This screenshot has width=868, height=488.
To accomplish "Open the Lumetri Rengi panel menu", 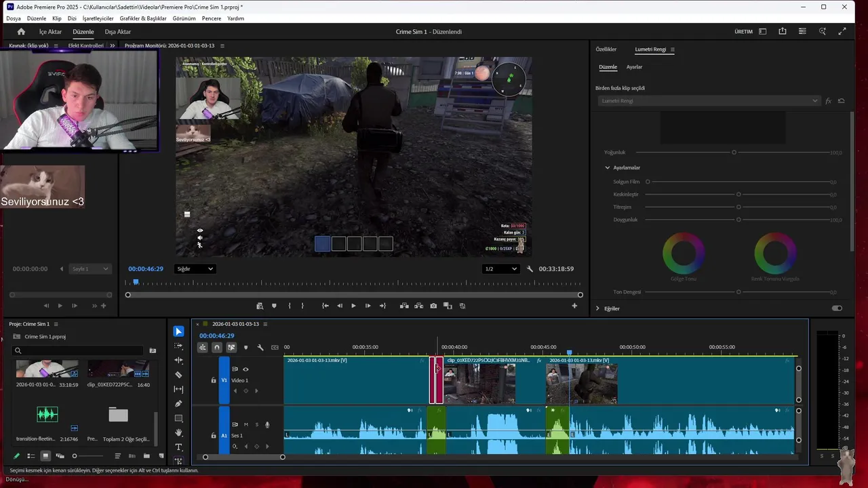I will (x=672, y=49).
